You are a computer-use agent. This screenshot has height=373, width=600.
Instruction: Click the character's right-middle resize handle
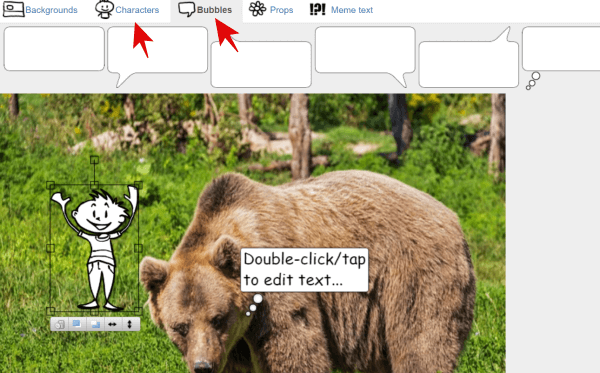click(x=138, y=248)
